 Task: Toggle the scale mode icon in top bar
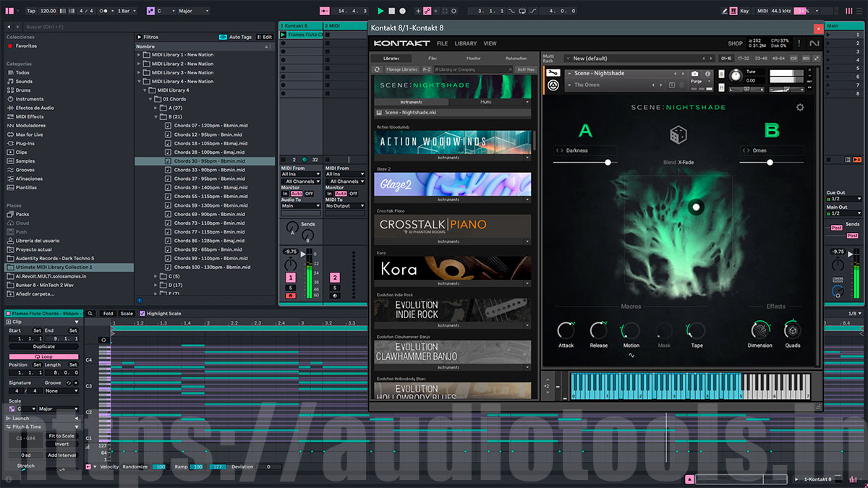[150, 11]
